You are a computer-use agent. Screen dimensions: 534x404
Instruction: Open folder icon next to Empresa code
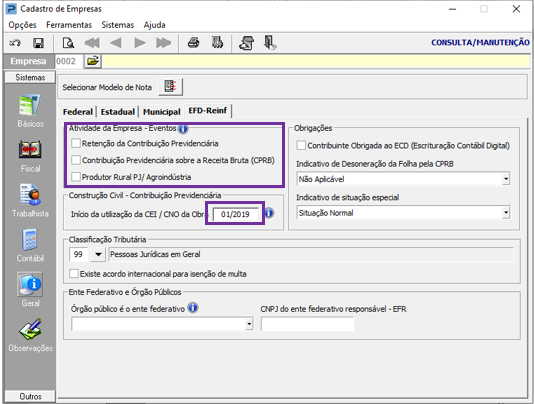93,61
